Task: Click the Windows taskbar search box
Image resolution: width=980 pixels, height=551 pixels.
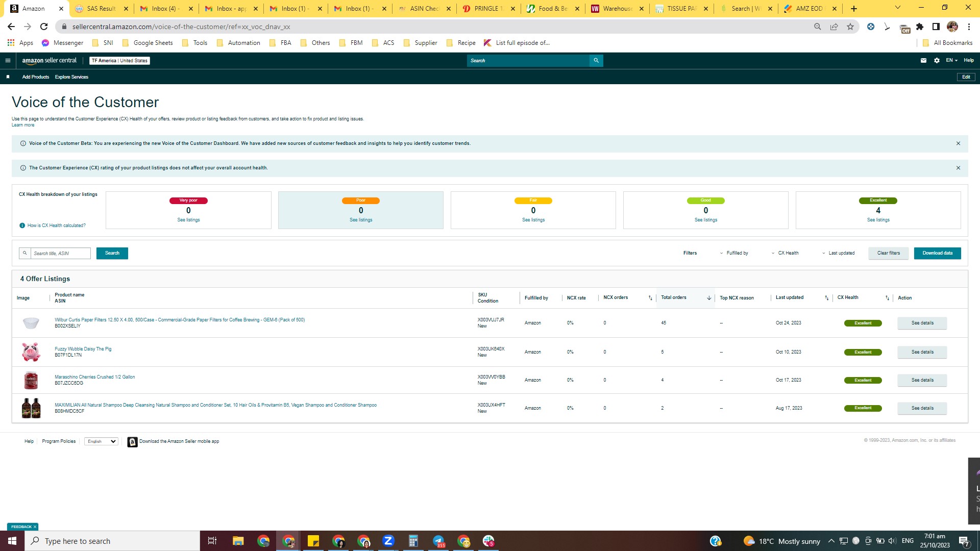Action: click(x=112, y=541)
